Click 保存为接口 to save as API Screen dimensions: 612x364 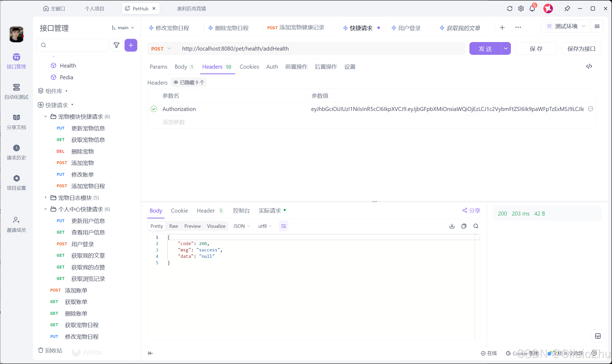[x=581, y=48]
